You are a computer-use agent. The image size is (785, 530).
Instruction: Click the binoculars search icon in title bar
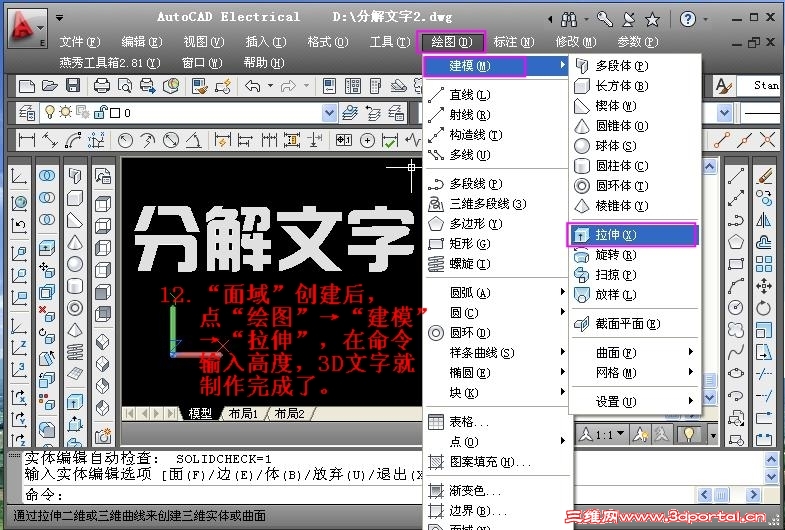tap(569, 20)
